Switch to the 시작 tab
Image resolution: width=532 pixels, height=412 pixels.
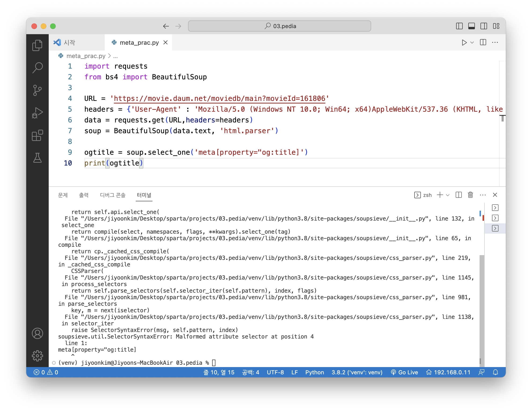tap(77, 43)
